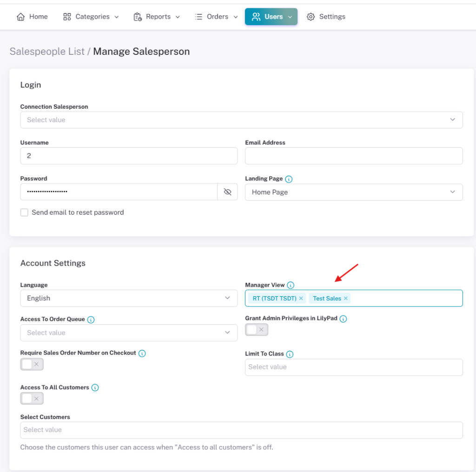
Task: Click the Require Sales Order Number info icon
Action: pos(142,353)
